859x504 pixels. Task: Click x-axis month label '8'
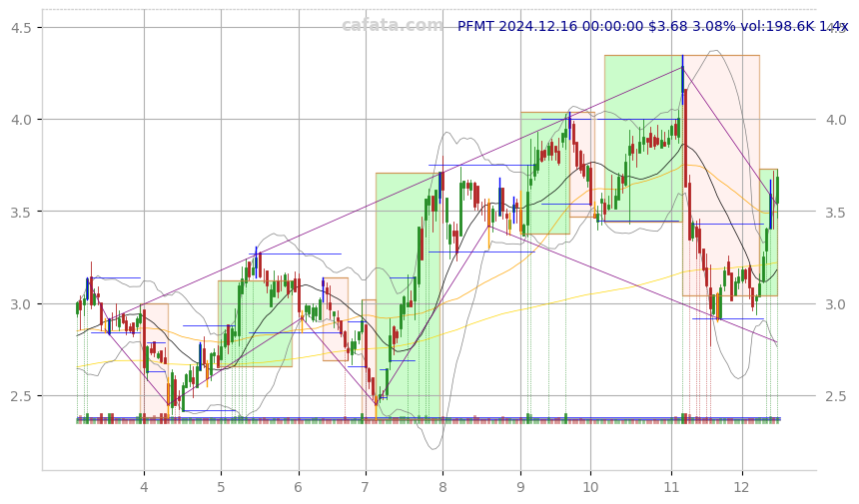point(442,487)
